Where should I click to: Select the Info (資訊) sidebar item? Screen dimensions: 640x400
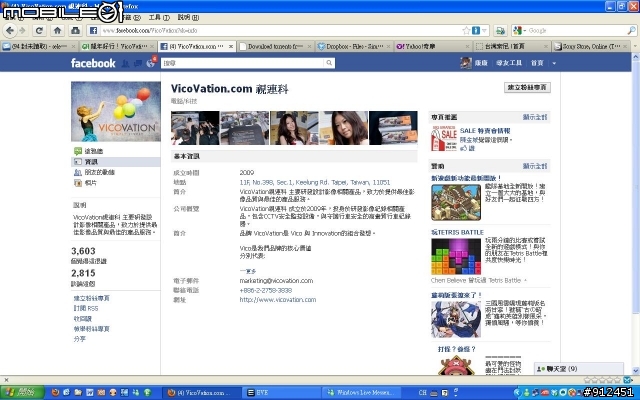click(x=90, y=161)
